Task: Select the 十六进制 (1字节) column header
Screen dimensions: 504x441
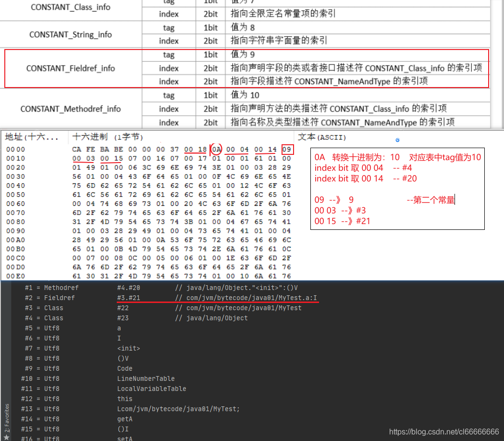Action: click(x=108, y=137)
